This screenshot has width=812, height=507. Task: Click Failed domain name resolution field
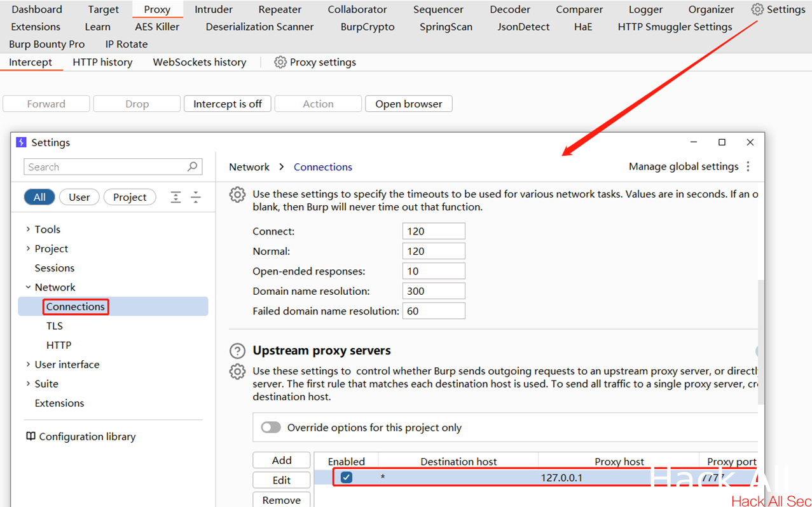434,311
